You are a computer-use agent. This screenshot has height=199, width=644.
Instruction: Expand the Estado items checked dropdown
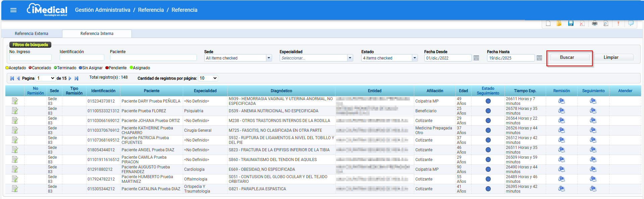[415, 58]
